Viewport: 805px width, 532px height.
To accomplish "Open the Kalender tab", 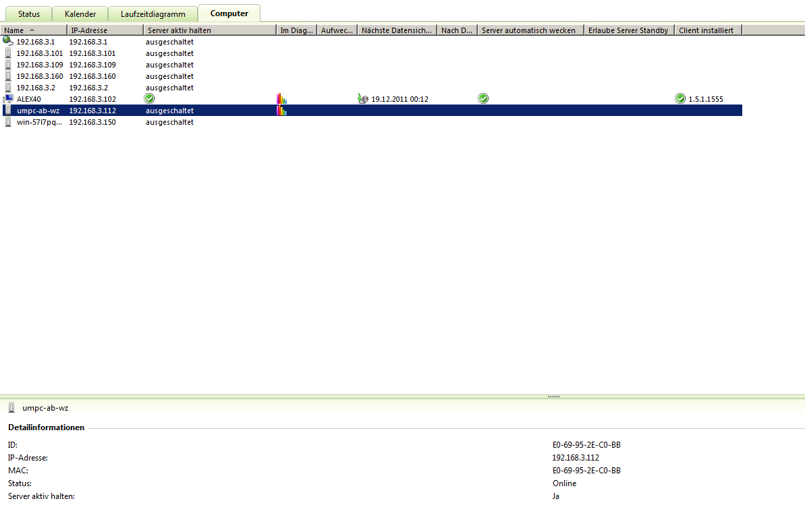I will coord(80,13).
